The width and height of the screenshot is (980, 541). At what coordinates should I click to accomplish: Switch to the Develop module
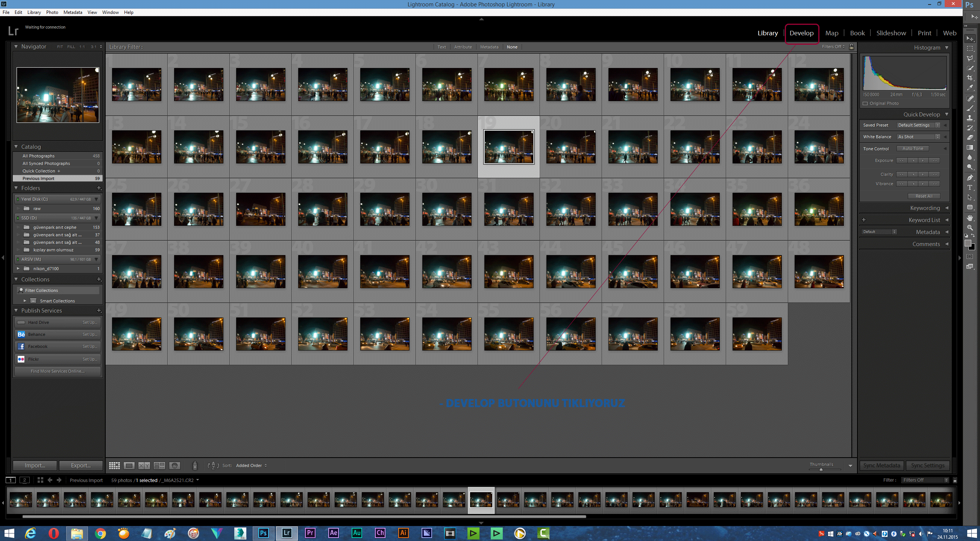pos(802,33)
